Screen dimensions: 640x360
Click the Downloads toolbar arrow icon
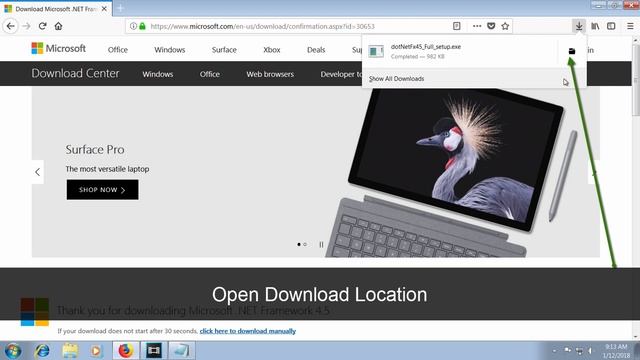(x=579, y=26)
